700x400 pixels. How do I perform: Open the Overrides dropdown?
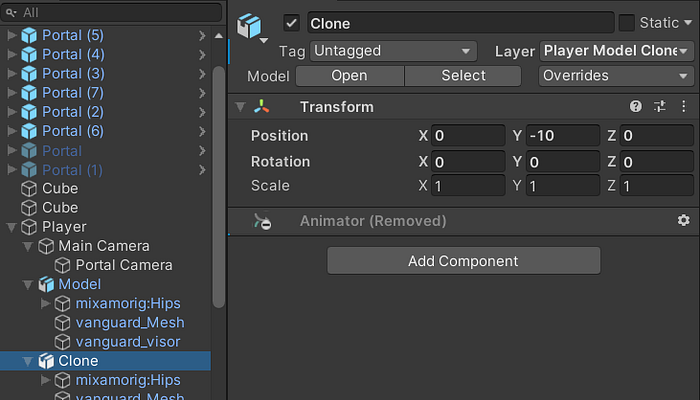click(616, 75)
